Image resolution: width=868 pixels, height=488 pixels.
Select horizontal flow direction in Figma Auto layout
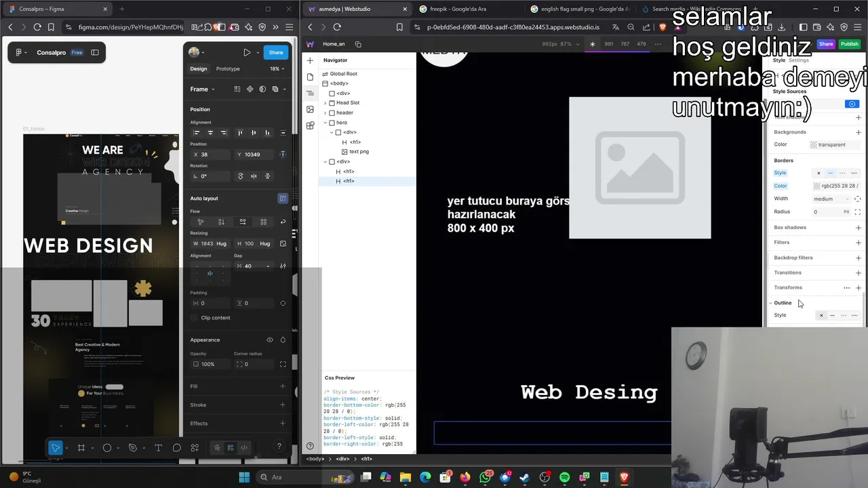tap(243, 222)
